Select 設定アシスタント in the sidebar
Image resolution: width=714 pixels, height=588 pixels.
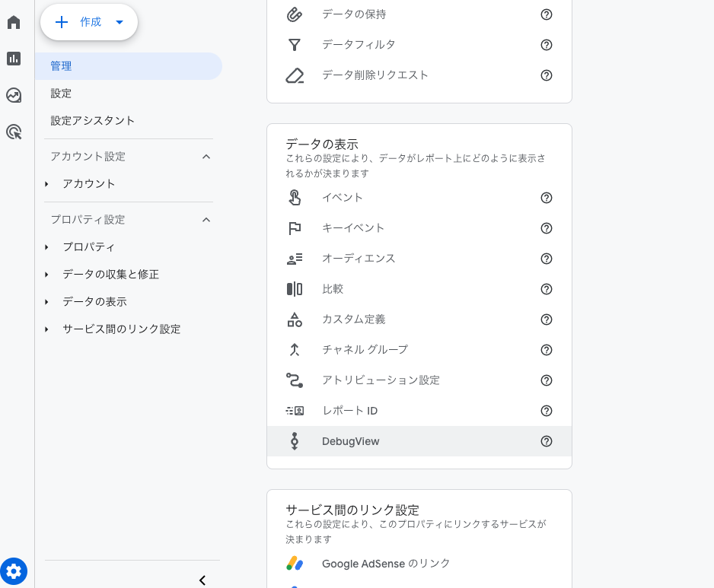(92, 121)
